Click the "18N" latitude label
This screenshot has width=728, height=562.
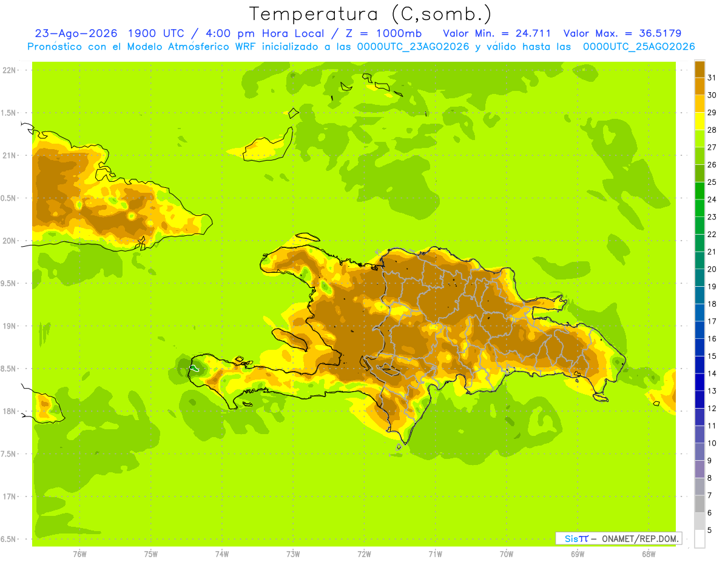tap(9, 411)
